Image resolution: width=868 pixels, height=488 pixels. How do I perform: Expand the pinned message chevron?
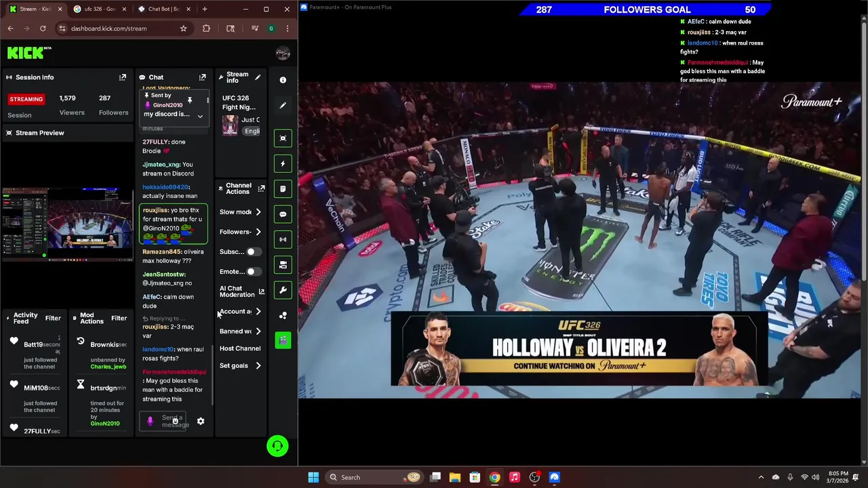coord(200,117)
